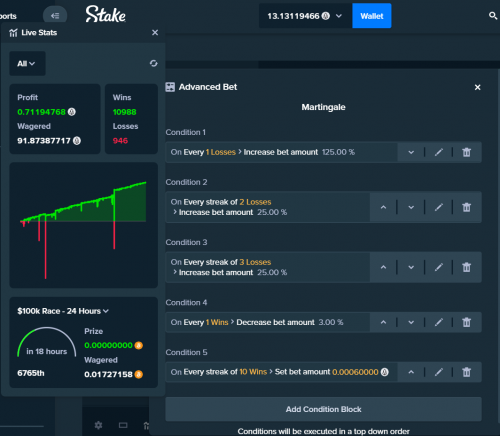This screenshot has width=500, height=436.
Task: Click Add Condition Block button
Action: click(323, 409)
